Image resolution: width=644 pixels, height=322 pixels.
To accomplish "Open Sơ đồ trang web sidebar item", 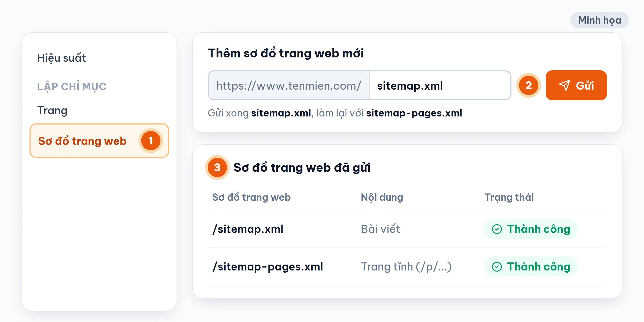I will point(99,141).
